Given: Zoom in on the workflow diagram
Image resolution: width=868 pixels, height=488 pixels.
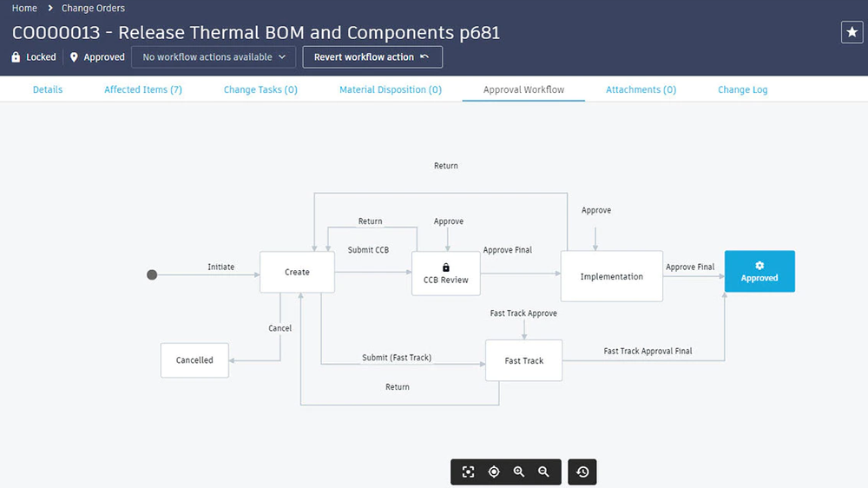Looking at the screenshot, I should point(519,472).
